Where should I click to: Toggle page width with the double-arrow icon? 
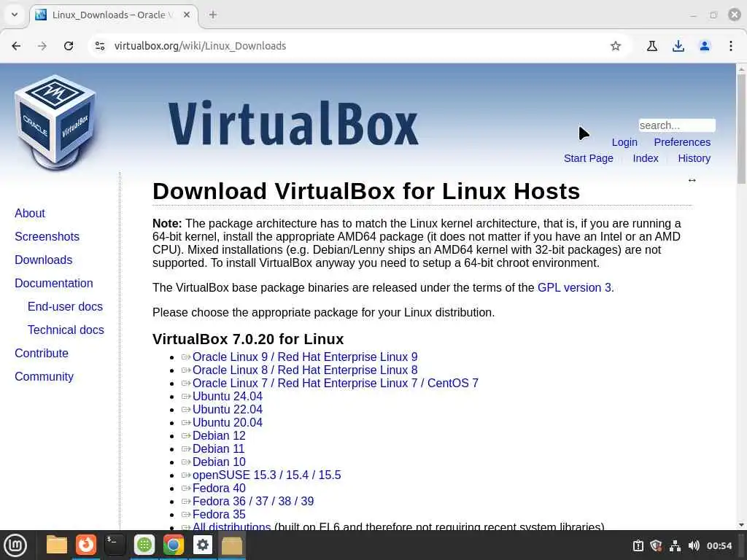[x=692, y=180]
